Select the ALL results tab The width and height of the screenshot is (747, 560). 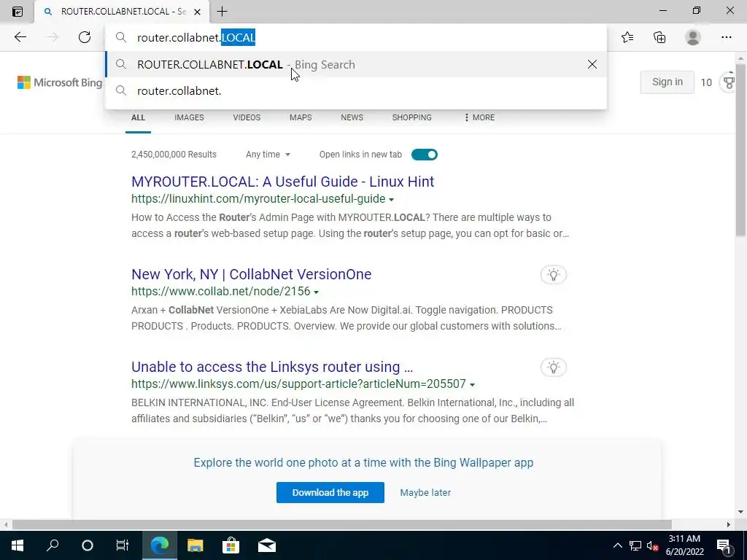[x=138, y=117]
